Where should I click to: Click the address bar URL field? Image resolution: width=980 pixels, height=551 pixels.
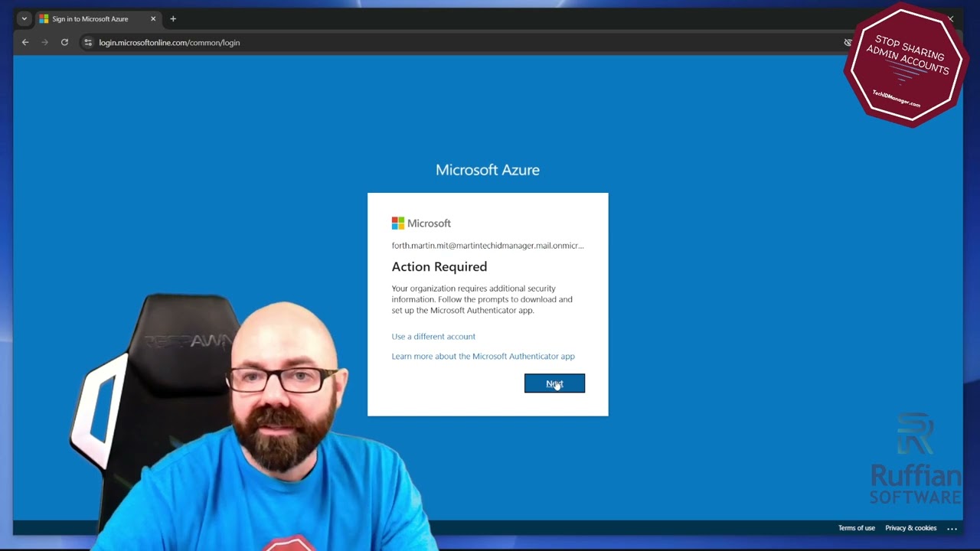tap(459, 43)
